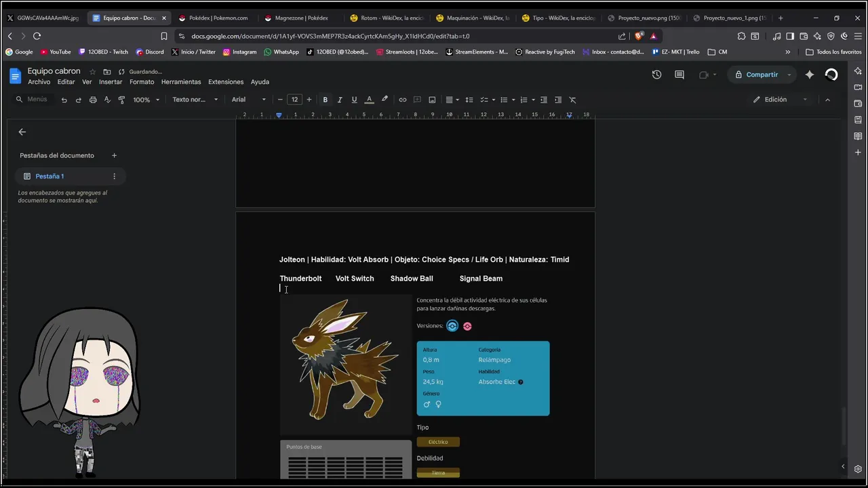
Task: Open the Herramientas menu
Action: coord(181,82)
